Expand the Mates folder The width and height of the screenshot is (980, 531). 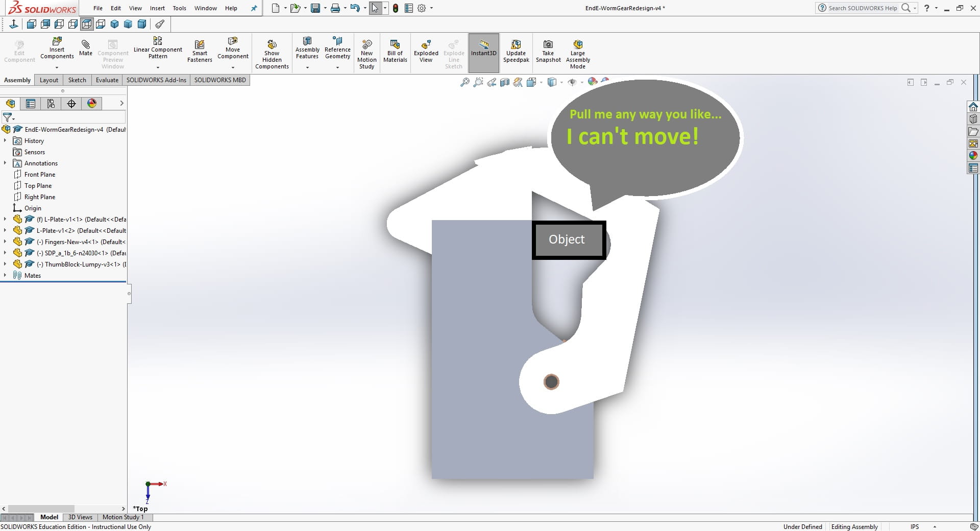point(5,275)
